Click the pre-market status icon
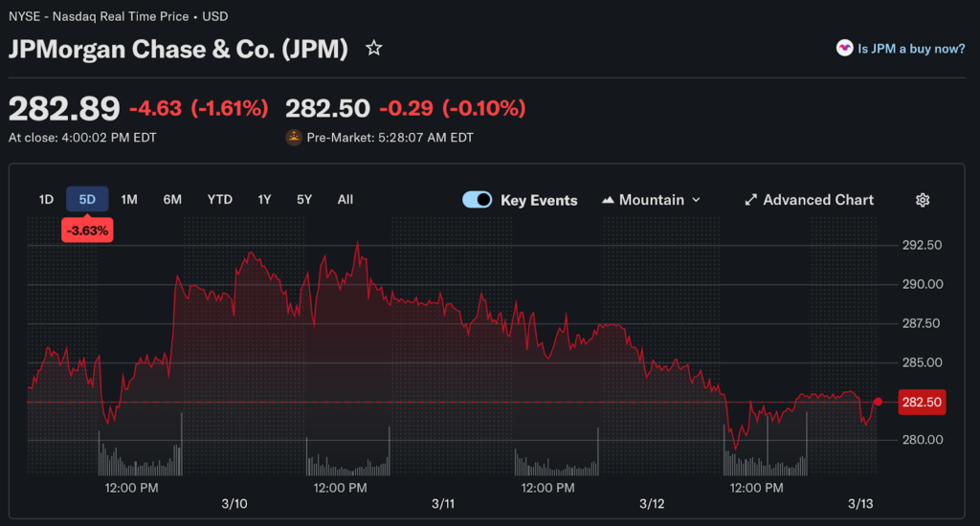This screenshot has height=526, width=980. point(294,138)
